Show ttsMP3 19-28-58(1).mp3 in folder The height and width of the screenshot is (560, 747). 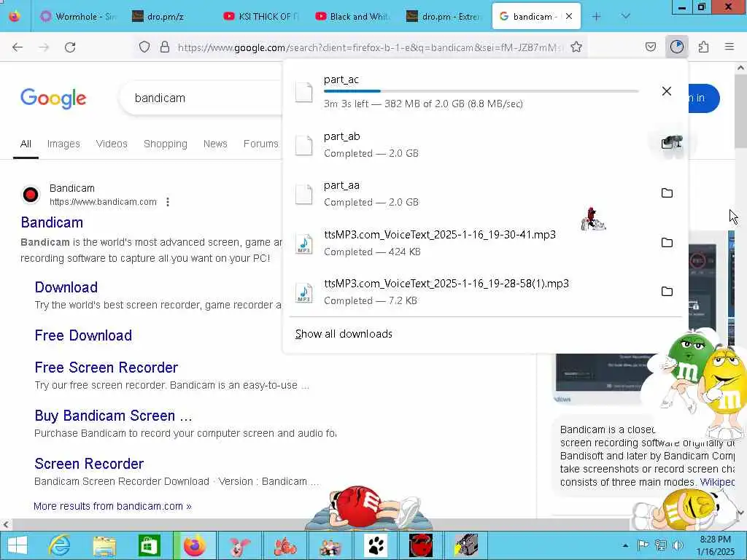click(x=667, y=292)
